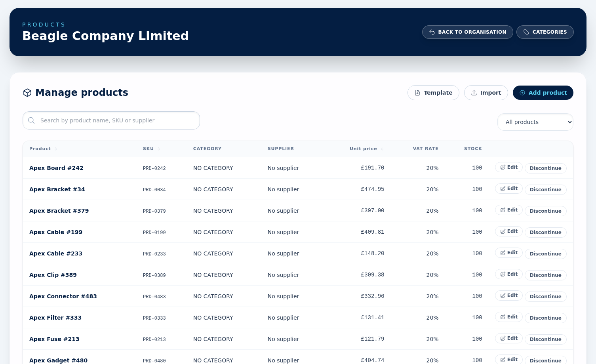Click the STOCK column header

[473, 149]
